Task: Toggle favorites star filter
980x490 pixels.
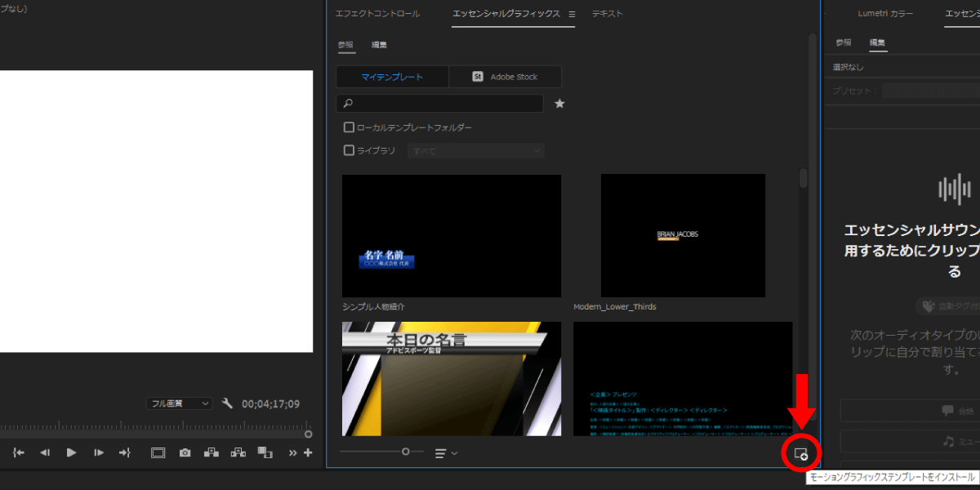Action: tap(559, 104)
